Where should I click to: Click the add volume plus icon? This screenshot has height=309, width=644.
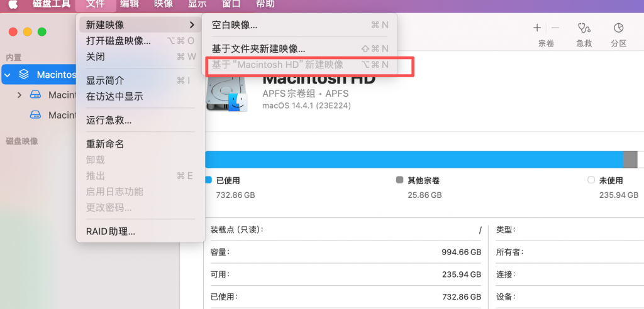(536, 28)
